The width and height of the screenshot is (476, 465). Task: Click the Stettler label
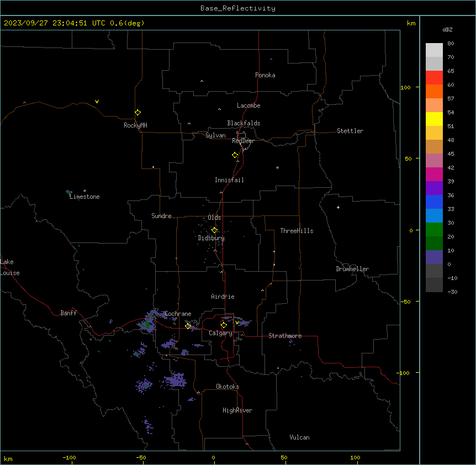click(350, 131)
